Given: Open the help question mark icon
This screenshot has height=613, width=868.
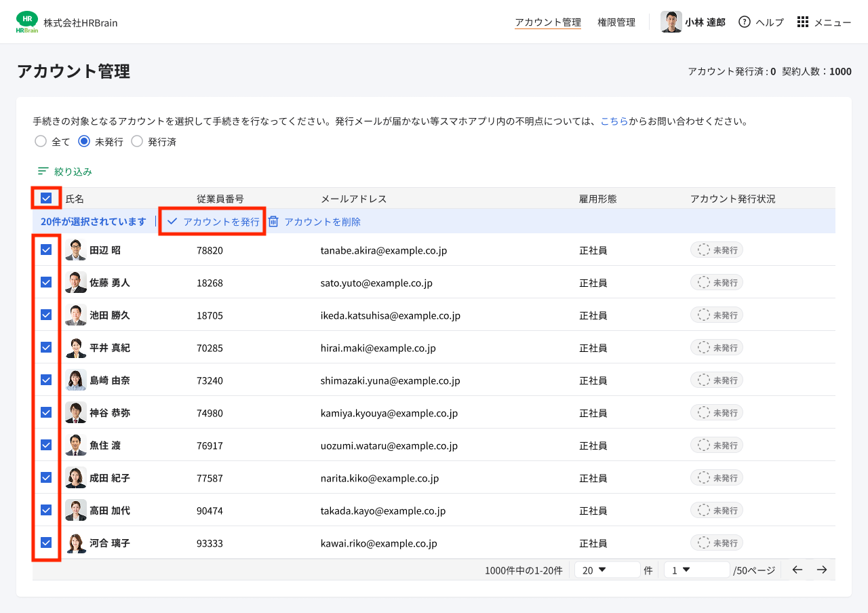Looking at the screenshot, I should [745, 22].
